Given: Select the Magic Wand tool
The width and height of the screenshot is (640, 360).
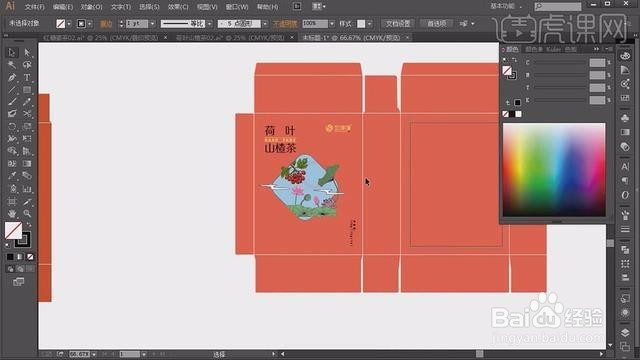Looking at the screenshot, I should coord(12,64).
